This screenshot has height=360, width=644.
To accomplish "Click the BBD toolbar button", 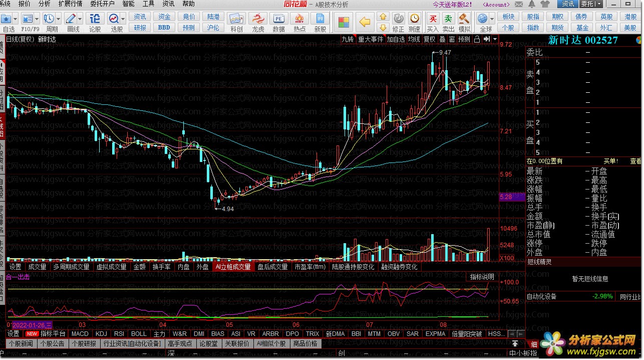I will (x=164, y=28).
